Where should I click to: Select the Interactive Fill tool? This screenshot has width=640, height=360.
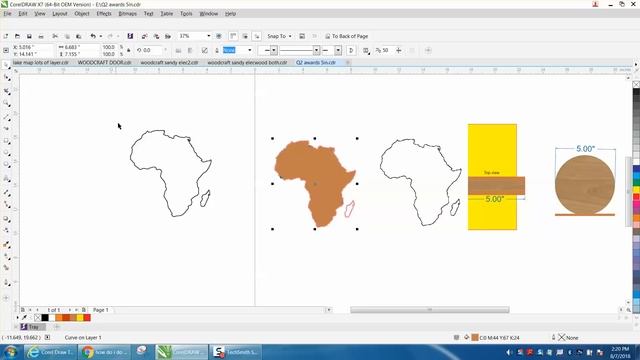click(x=7, y=256)
